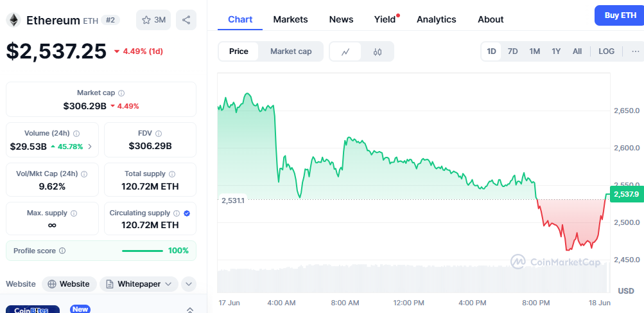Select the Price toggle option
644x313 pixels.
pos(239,51)
